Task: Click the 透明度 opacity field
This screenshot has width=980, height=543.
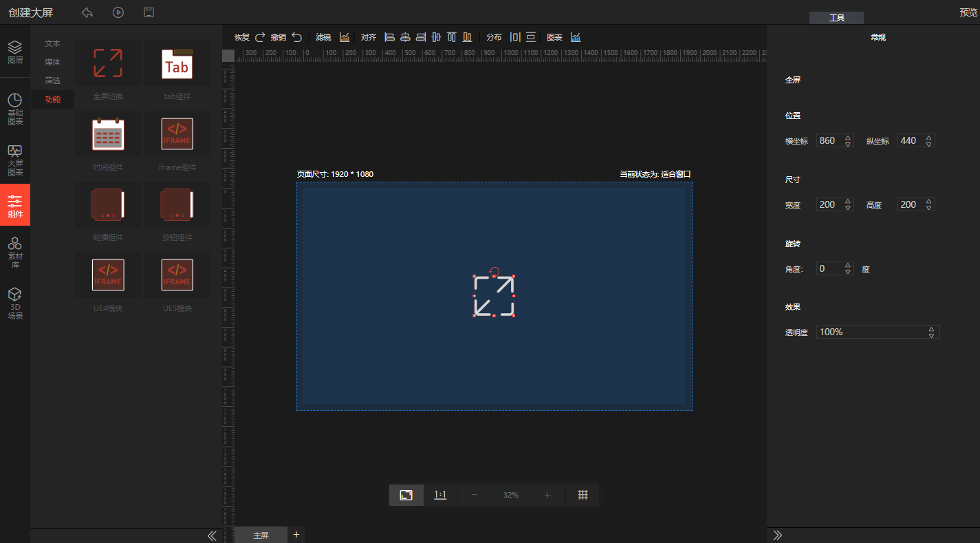Action: point(878,332)
